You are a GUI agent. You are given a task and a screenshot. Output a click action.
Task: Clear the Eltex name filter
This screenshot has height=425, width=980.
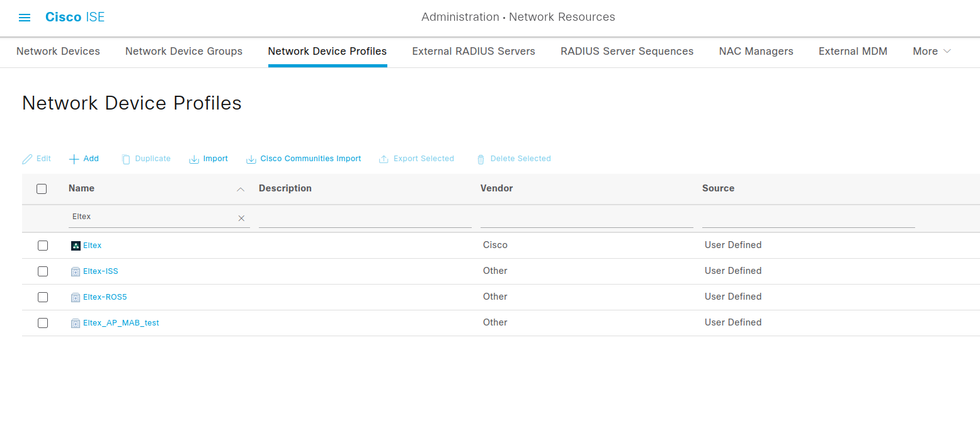pos(241,218)
